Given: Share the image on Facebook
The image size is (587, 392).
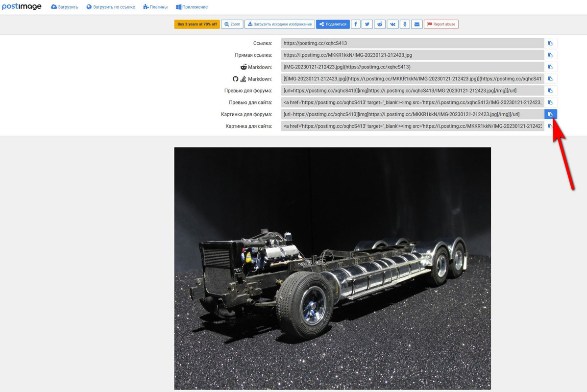Looking at the screenshot, I should (x=356, y=24).
